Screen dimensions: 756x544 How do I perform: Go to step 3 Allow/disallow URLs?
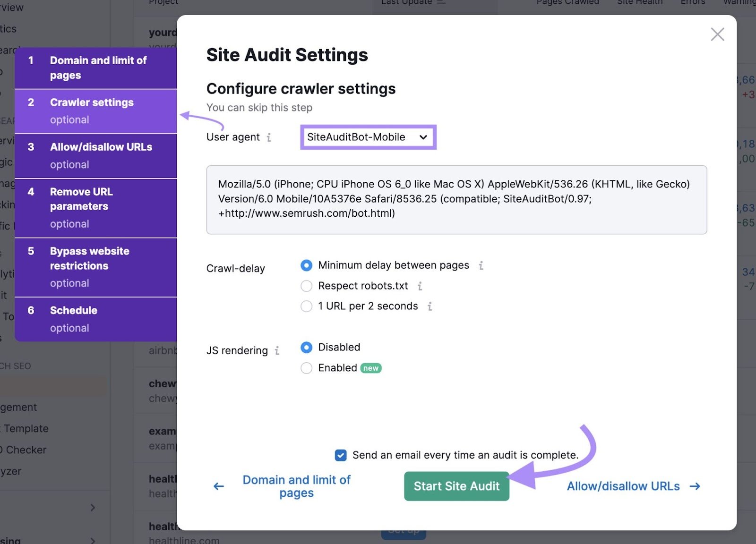tap(101, 155)
